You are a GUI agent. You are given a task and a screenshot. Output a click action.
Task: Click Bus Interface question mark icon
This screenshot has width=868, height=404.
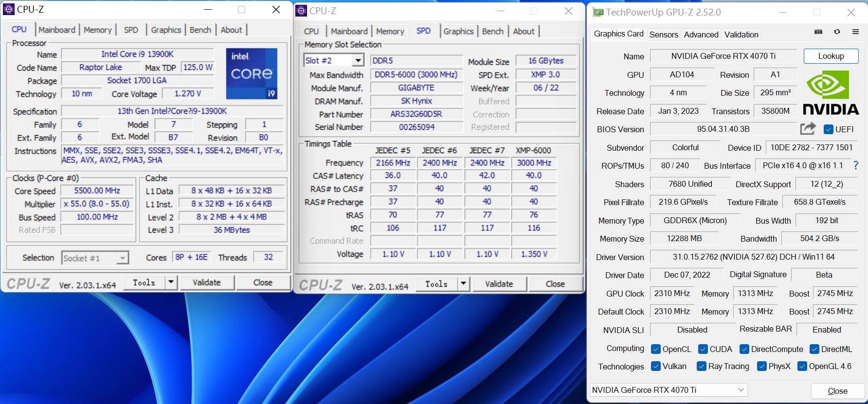(x=856, y=165)
